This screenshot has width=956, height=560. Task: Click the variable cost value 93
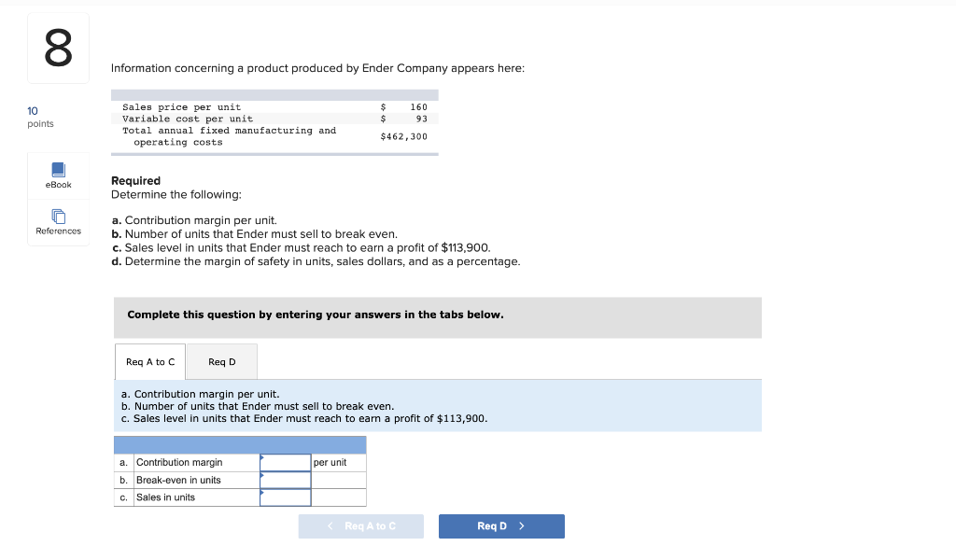pos(422,119)
